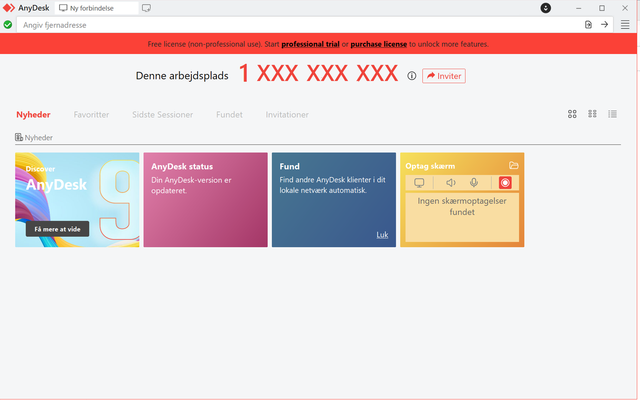Click the Optag skærm card title
The height and width of the screenshot is (400, 640).
coord(430,166)
